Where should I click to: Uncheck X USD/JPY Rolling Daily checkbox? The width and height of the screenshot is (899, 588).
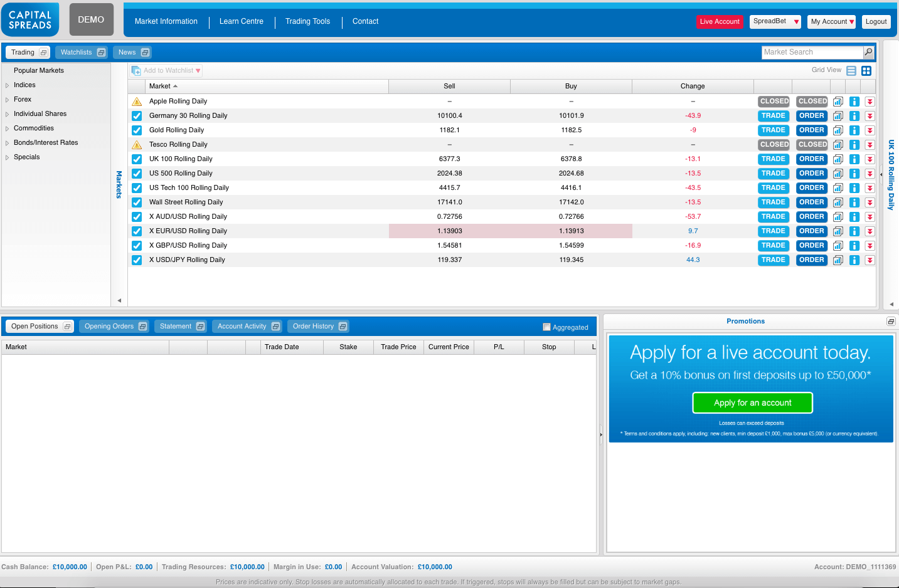tap(137, 260)
